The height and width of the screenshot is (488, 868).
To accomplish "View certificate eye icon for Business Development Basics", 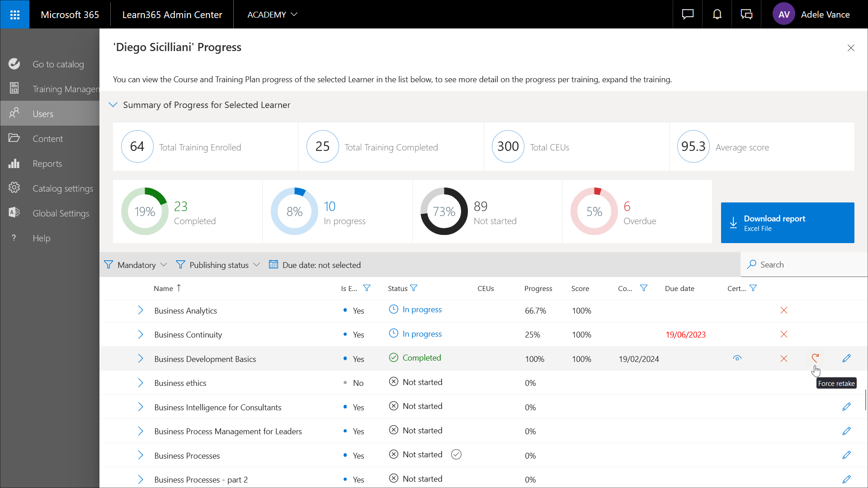I will pos(737,358).
